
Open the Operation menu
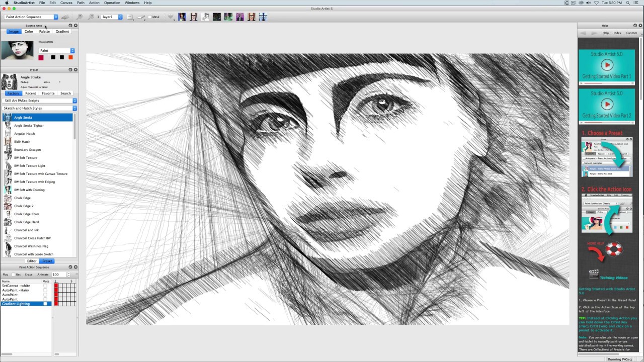pos(112,3)
